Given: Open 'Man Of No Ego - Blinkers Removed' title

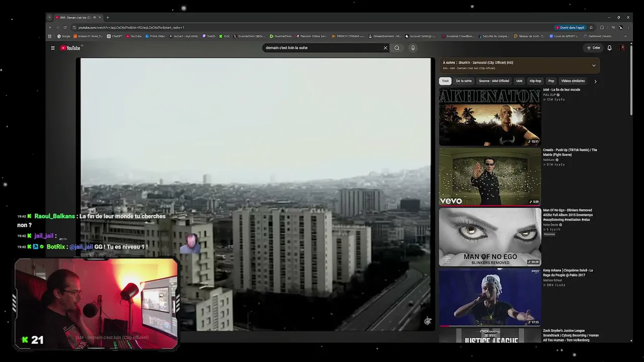Looking at the screenshot, I should tap(568, 215).
